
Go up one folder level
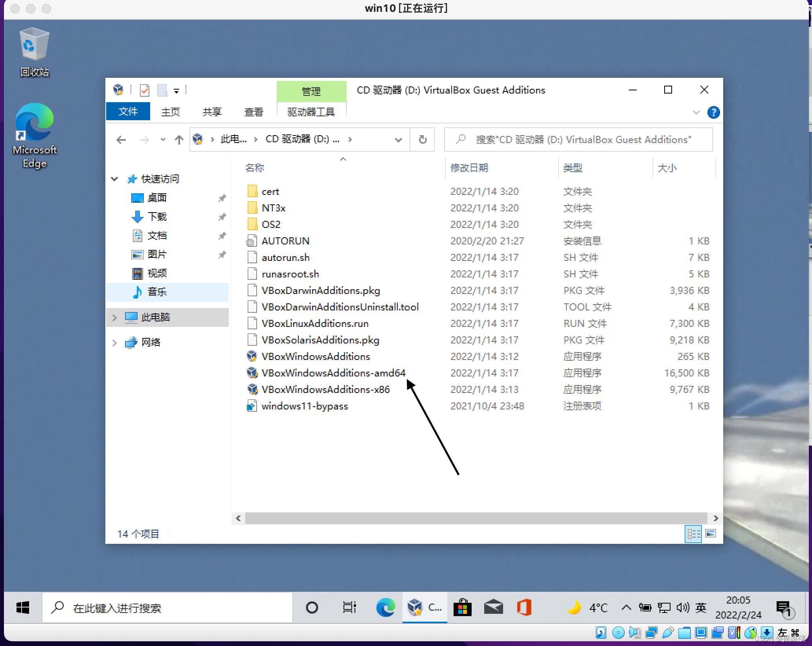179,139
